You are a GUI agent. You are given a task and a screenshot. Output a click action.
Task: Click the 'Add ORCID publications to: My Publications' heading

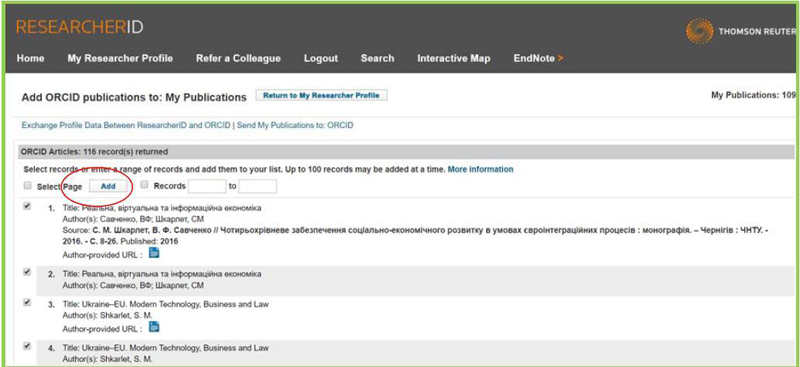(x=134, y=97)
